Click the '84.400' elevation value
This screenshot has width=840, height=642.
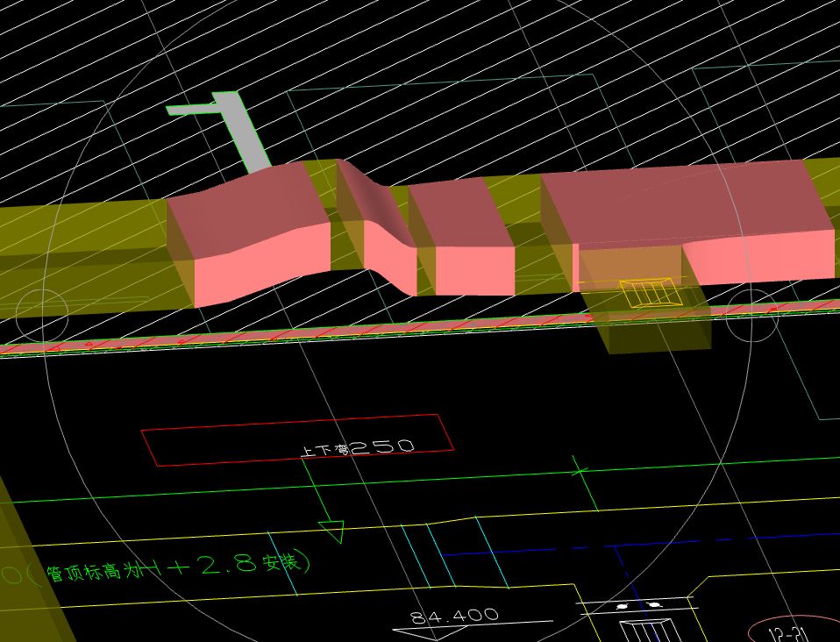tap(454, 616)
